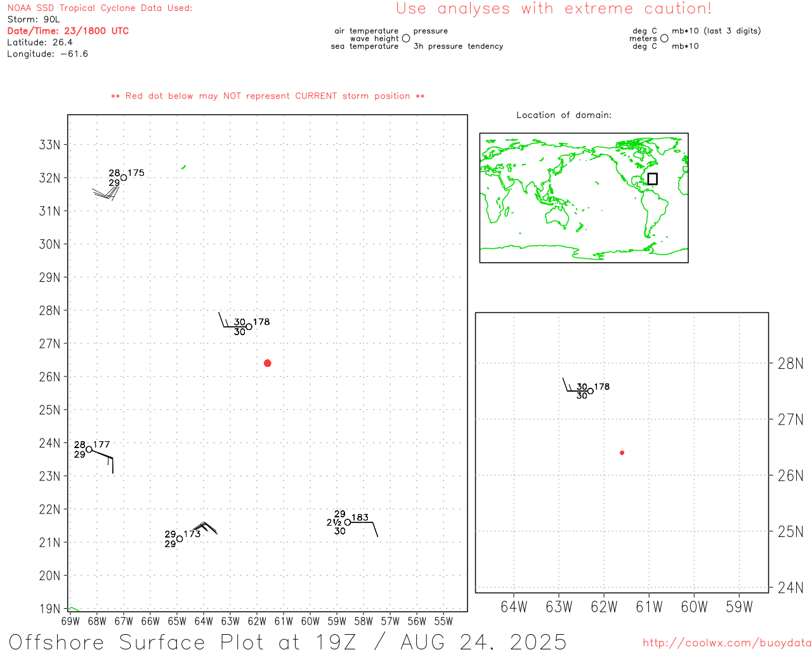Click the world location overview map
The height and width of the screenshot is (650, 812).
coord(584,197)
